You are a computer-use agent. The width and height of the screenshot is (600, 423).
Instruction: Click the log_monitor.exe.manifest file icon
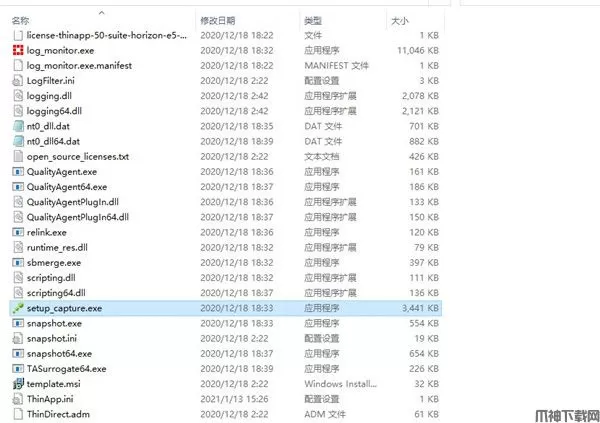pyautogui.click(x=18, y=65)
